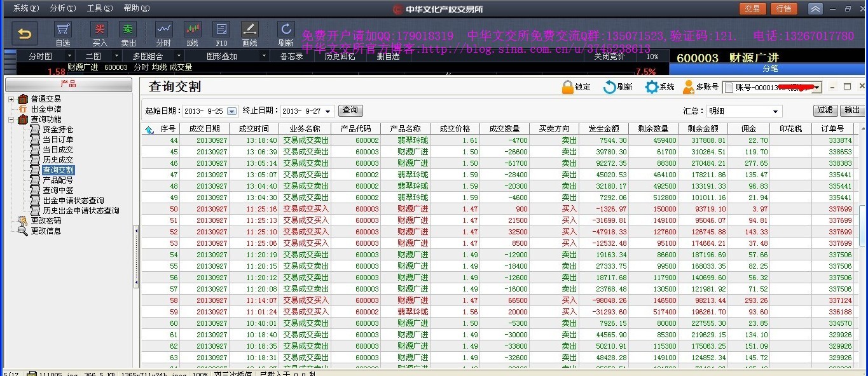868x376 pixels.
Task: Click the 历史回忆 button
Action: coord(340,57)
